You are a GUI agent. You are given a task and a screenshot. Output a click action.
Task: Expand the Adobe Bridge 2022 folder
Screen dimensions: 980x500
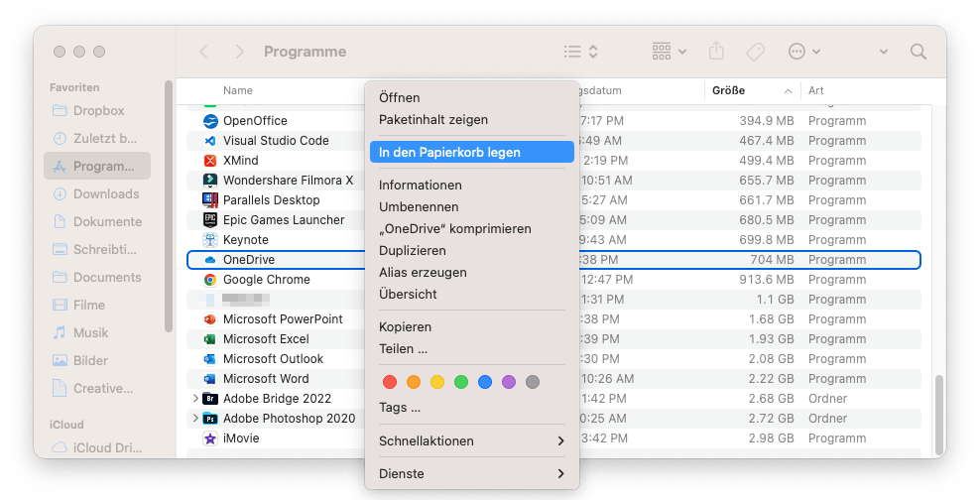[x=195, y=398]
